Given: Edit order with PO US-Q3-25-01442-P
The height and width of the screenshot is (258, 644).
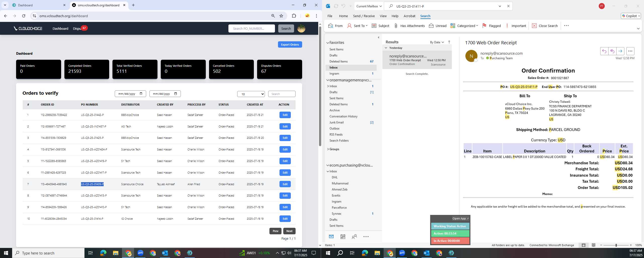Looking at the screenshot, I should pyautogui.click(x=285, y=115).
